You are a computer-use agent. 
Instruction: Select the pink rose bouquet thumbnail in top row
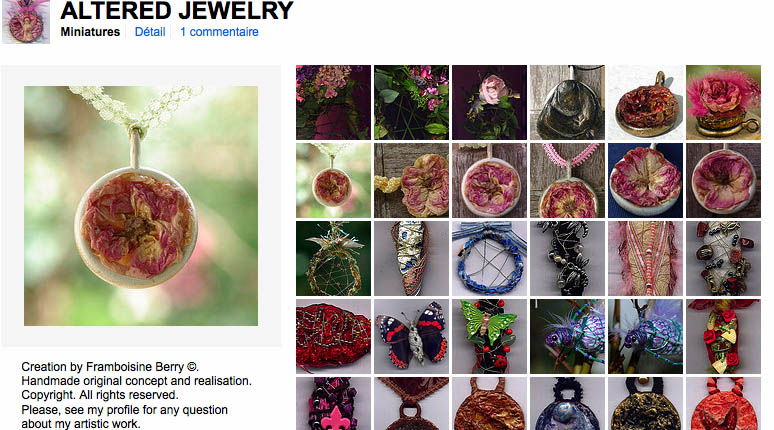(489, 102)
